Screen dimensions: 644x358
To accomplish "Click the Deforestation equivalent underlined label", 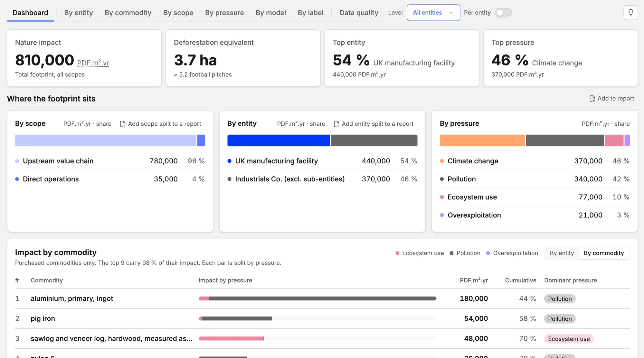I will pos(214,43).
